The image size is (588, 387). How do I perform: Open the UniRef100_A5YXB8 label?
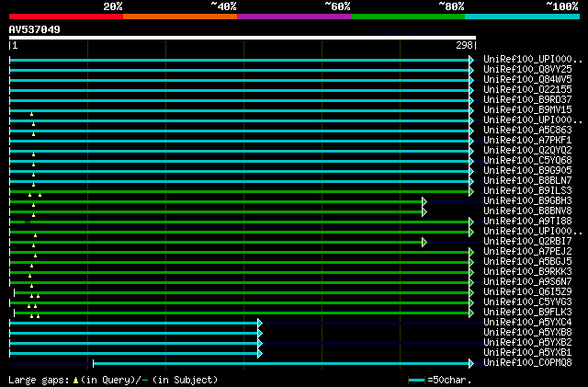point(527,333)
